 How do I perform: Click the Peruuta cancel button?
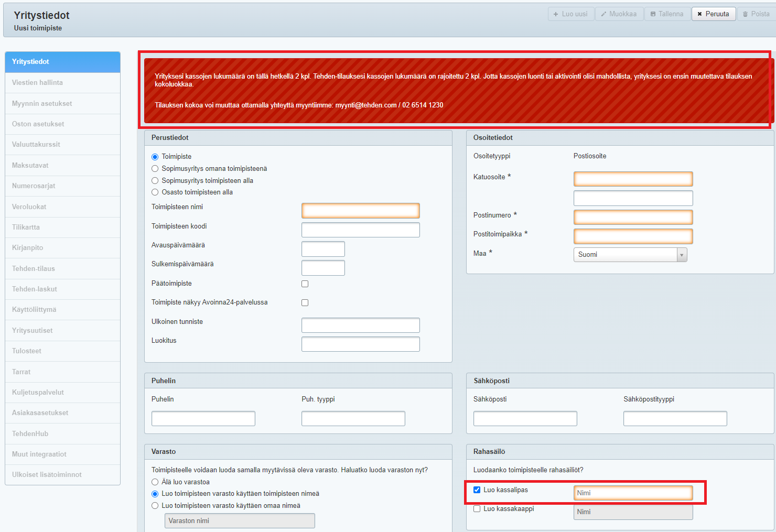tap(713, 14)
